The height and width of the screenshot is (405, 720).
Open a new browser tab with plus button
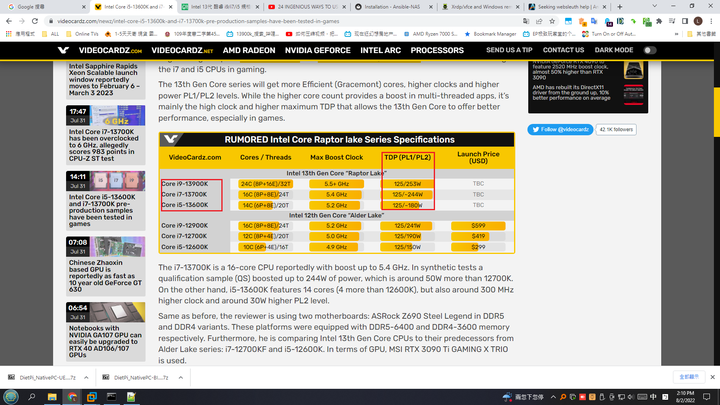(619, 7)
